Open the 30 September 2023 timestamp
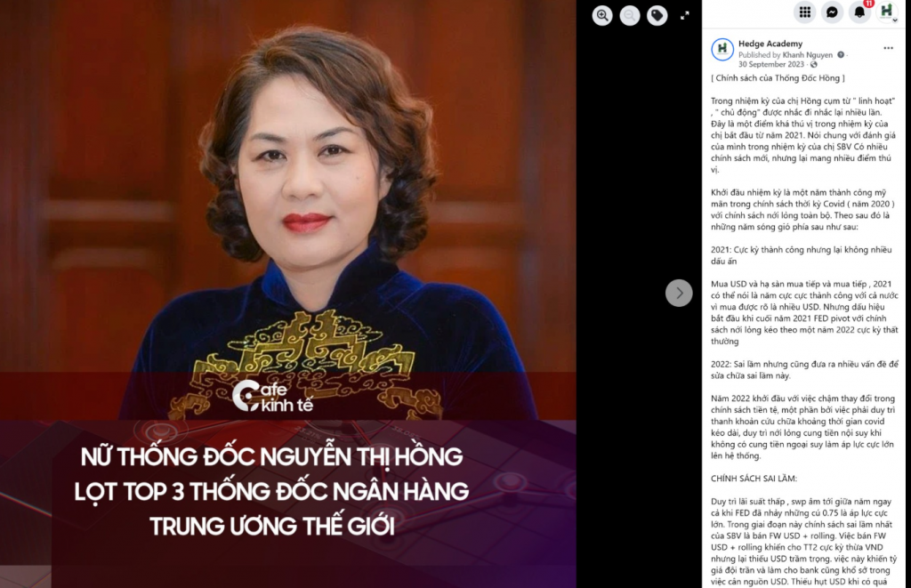Viewport: 911px width, 588px height. 771,64
